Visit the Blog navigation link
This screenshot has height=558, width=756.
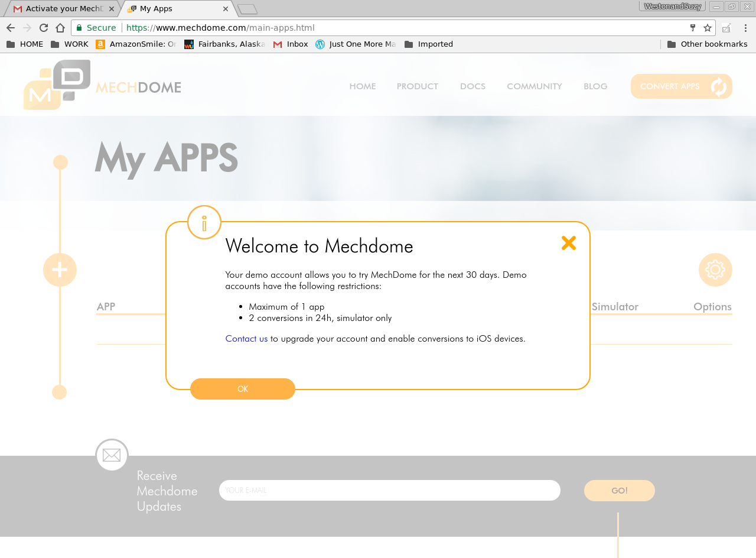pos(595,86)
